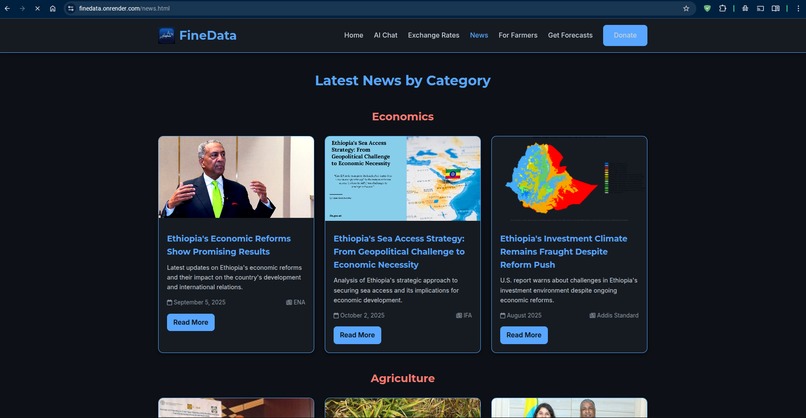806x418 pixels.
Task: Click the crop field Agriculture card image
Action: [x=402, y=408]
